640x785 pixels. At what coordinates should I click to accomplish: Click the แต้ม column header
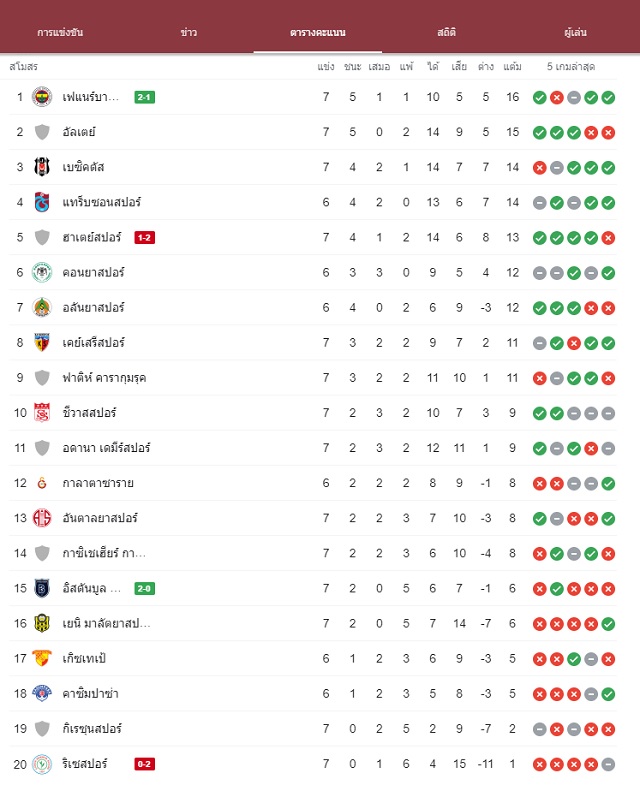(x=512, y=67)
